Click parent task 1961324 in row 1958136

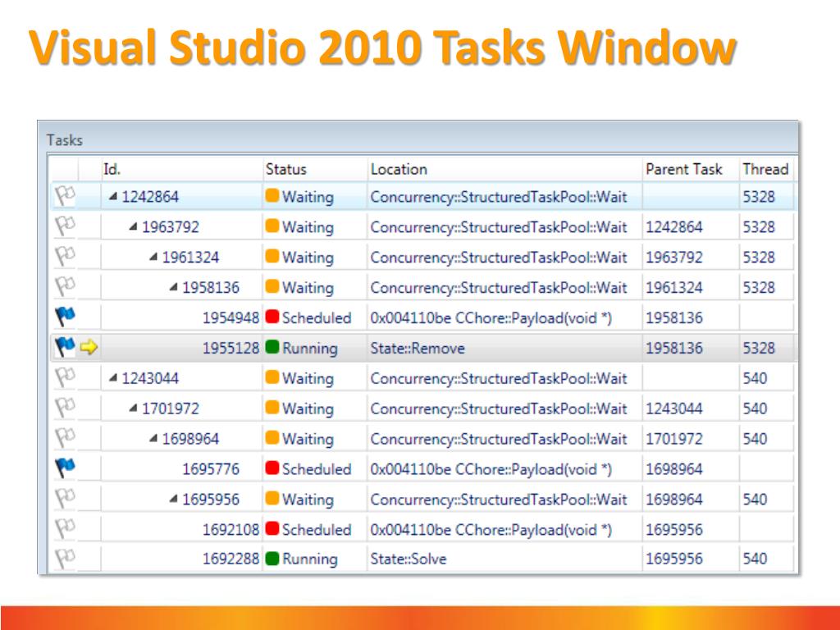pos(674,288)
